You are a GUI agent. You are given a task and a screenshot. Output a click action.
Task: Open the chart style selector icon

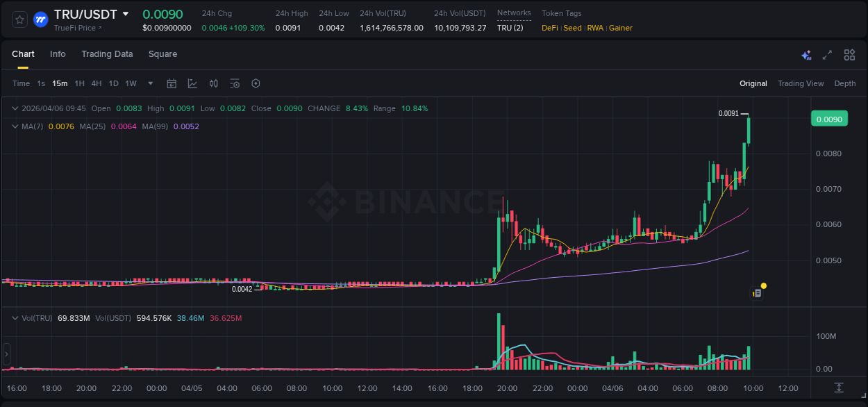pyautogui.click(x=192, y=83)
